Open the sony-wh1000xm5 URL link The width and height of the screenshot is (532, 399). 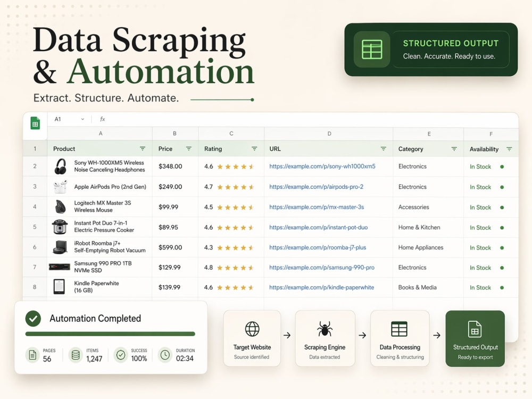click(322, 166)
